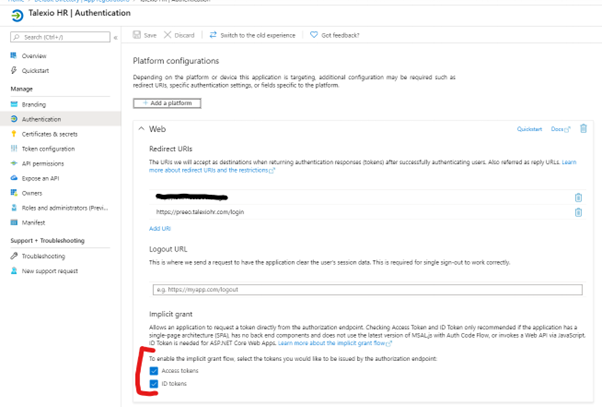Focus the sidebar search box
Image resolution: width=602 pixels, height=407 pixels.
[60, 37]
